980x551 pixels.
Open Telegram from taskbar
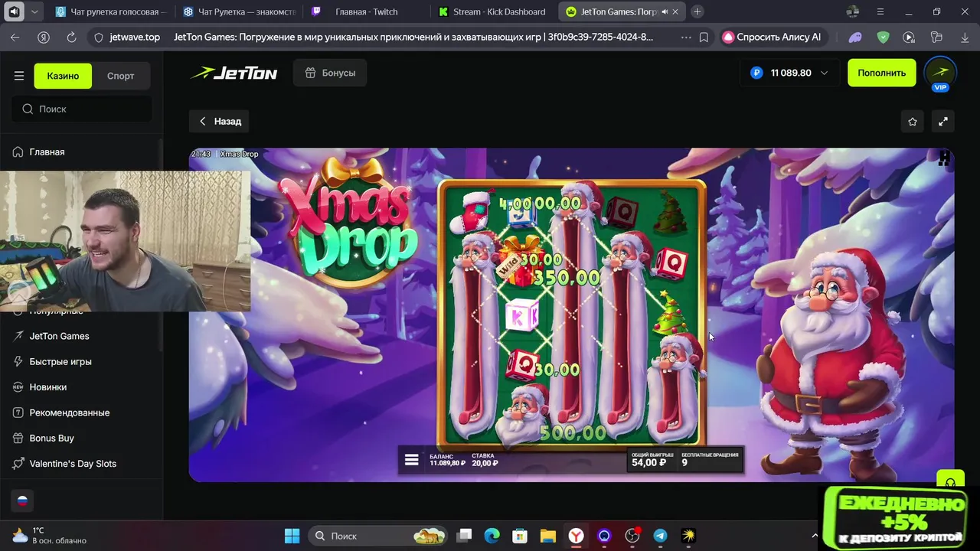[660, 536]
